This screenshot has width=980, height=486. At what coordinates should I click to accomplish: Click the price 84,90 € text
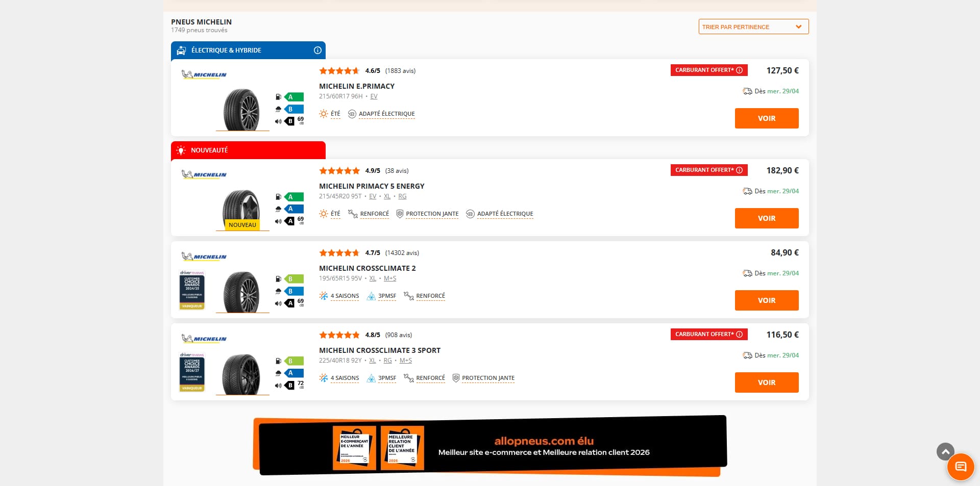pos(785,253)
